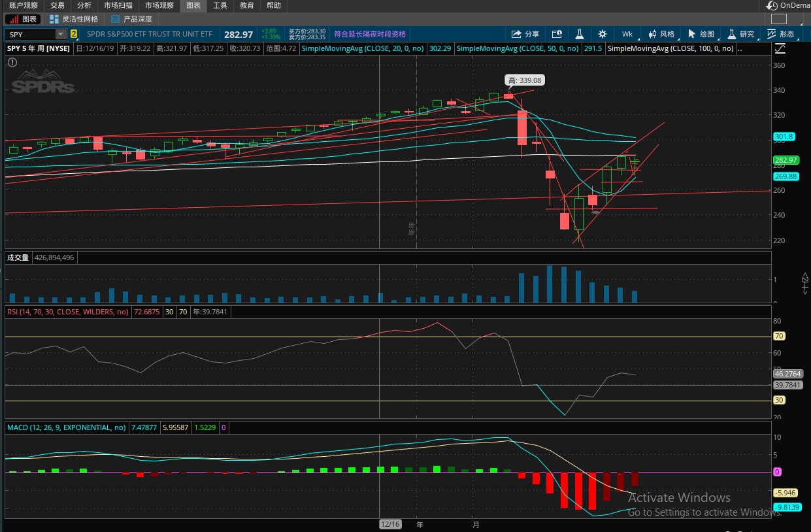
Task: Open the 教育 tab
Action: pyautogui.click(x=247, y=5)
